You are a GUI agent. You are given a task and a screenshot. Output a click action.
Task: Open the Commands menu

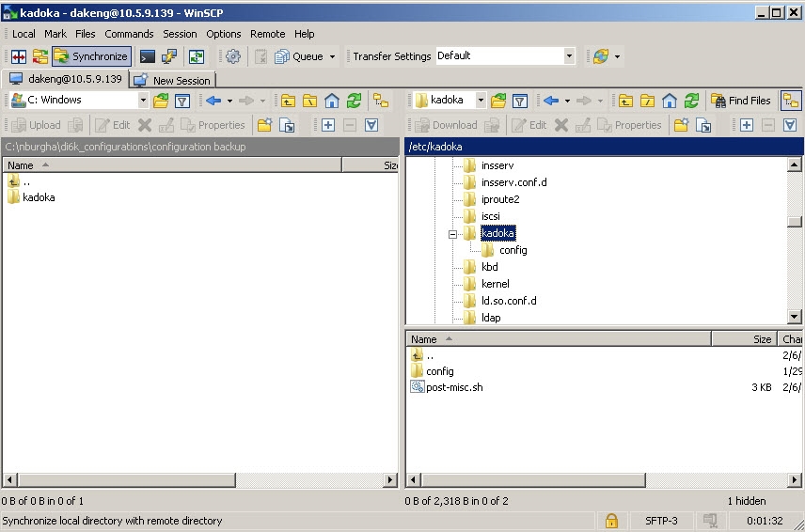click(x=129, y=34)
